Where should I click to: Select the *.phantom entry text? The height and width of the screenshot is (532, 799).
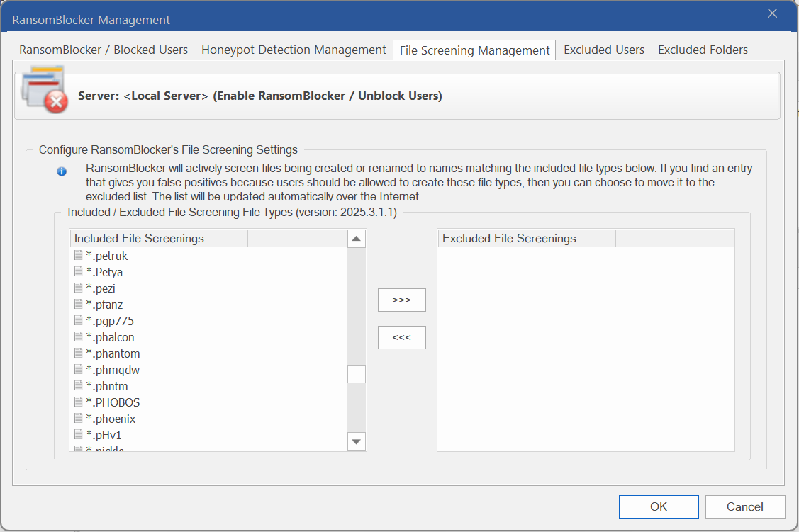point(113,353)
